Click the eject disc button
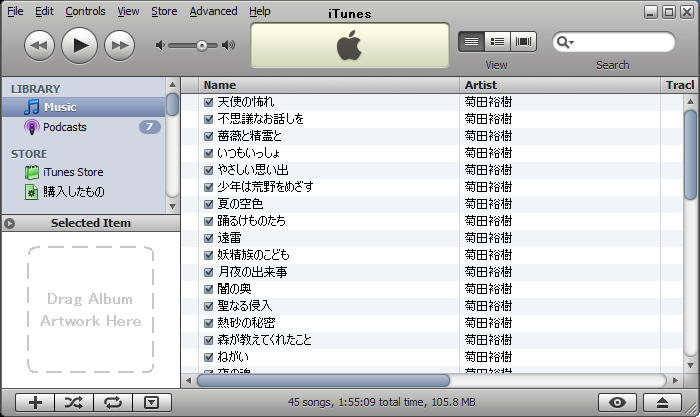Viewport: 700px width, 417px height. point(662,403)
